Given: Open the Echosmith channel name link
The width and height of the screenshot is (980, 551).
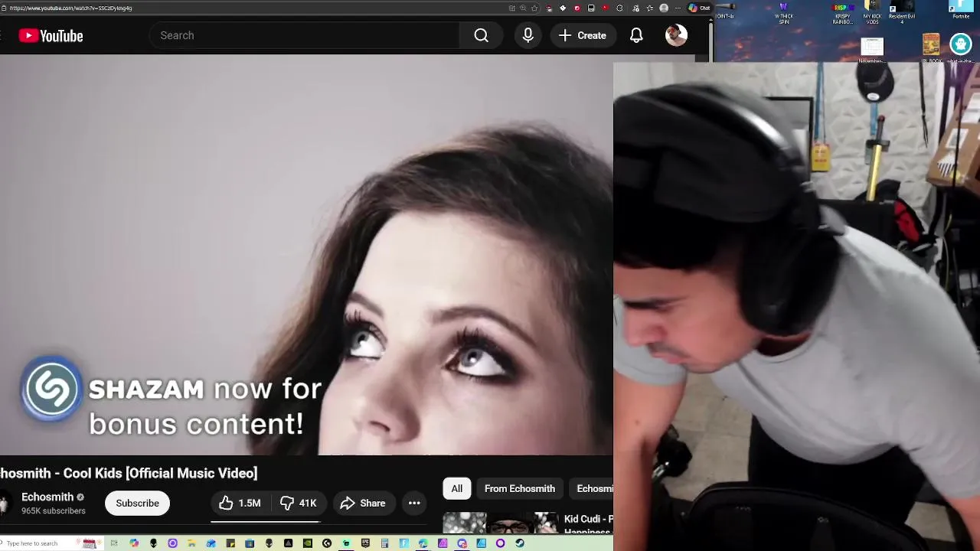Looking at the screenshot, I should point(47,497).
